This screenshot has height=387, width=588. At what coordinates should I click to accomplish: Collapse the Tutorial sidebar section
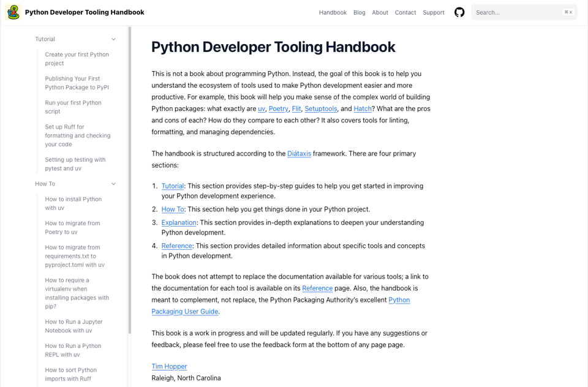pos(113,39)
